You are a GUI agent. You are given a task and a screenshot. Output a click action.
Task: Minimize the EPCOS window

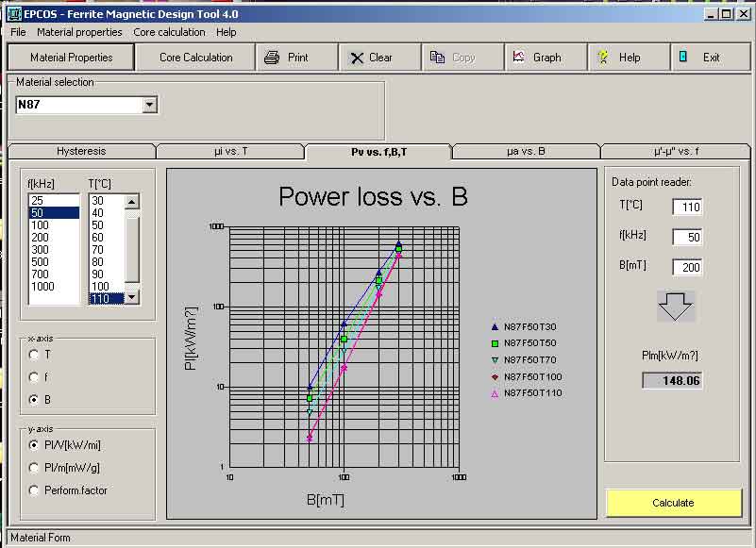coord(711,14)
